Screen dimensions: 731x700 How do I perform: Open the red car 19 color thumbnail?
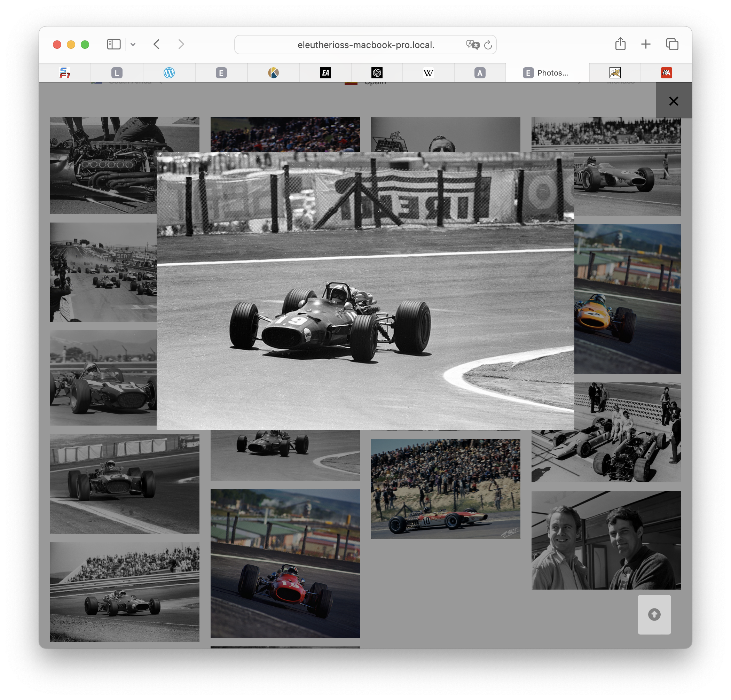tap(285, 563)
